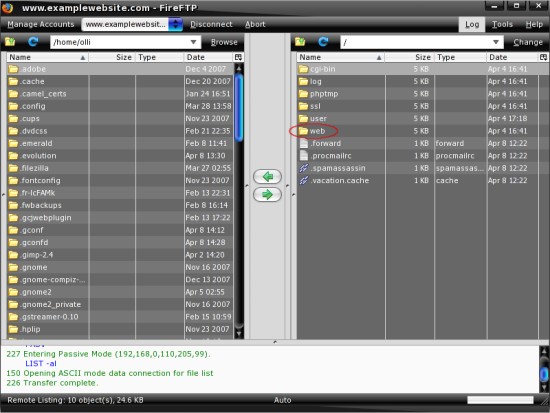550x413 pixels.
Task: Click the Browse button
Action: click(x=224, y=42)
